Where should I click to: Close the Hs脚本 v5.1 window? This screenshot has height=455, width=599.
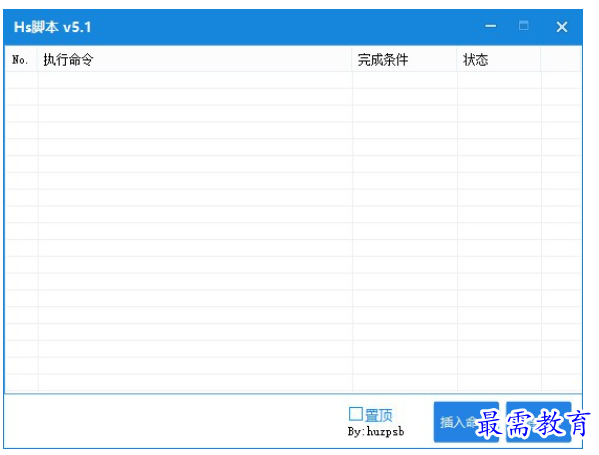click(562, 27)
